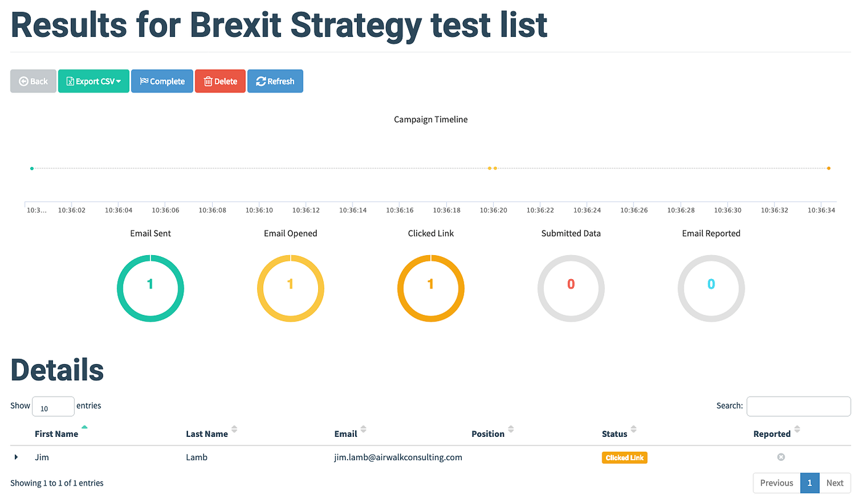The image size is (863, 504).
Task: Focus the Search input field
Action: [x=798, y=406]
